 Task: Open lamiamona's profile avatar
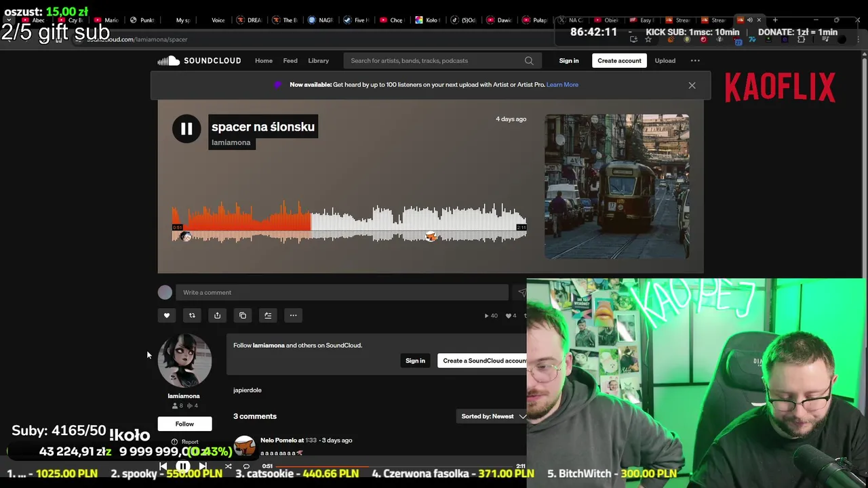[x=184, y=361]
